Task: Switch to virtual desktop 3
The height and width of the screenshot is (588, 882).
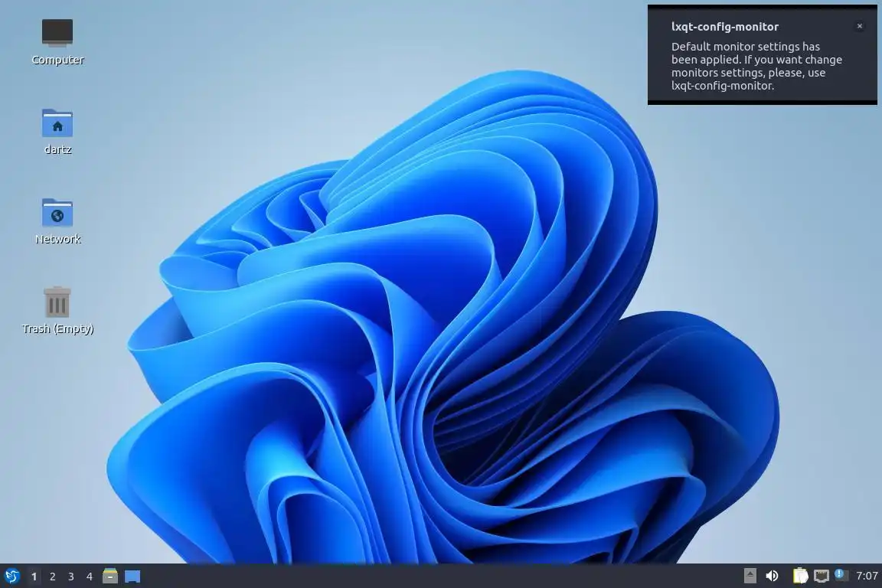Action: pyautogui.click(x=71, y=577)
